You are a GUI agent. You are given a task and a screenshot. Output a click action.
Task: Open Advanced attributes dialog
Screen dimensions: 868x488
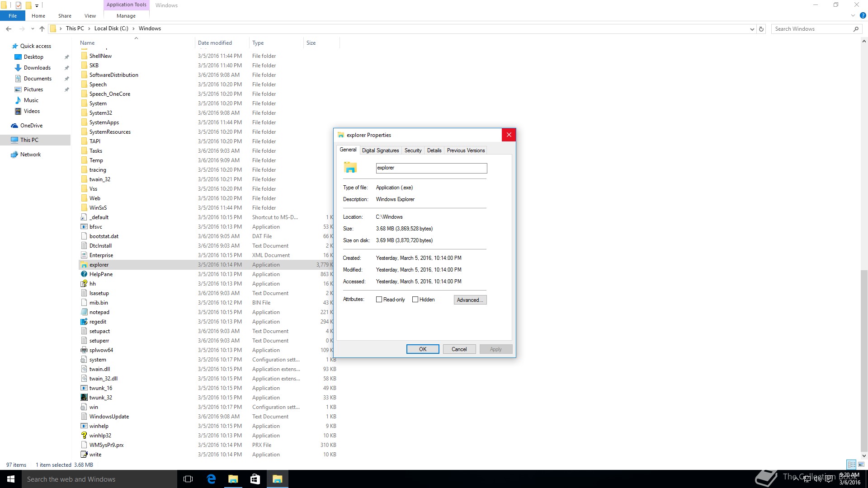coord(470,300)
